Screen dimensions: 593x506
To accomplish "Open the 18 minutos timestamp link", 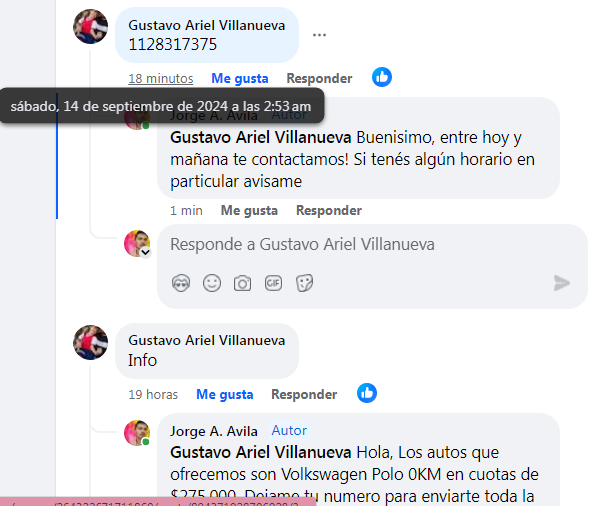I will tap(161, 78).
